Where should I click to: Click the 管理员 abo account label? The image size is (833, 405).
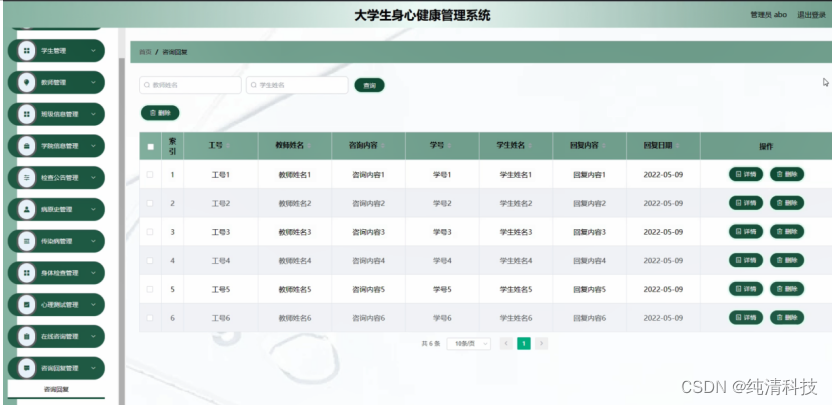[x=768, y=15]
